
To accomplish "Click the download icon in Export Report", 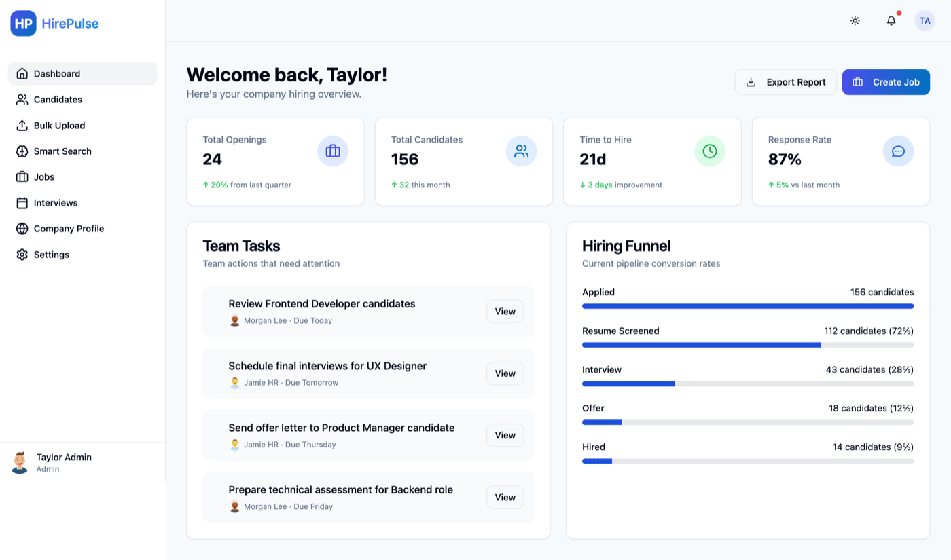I will tap(751, 82).
